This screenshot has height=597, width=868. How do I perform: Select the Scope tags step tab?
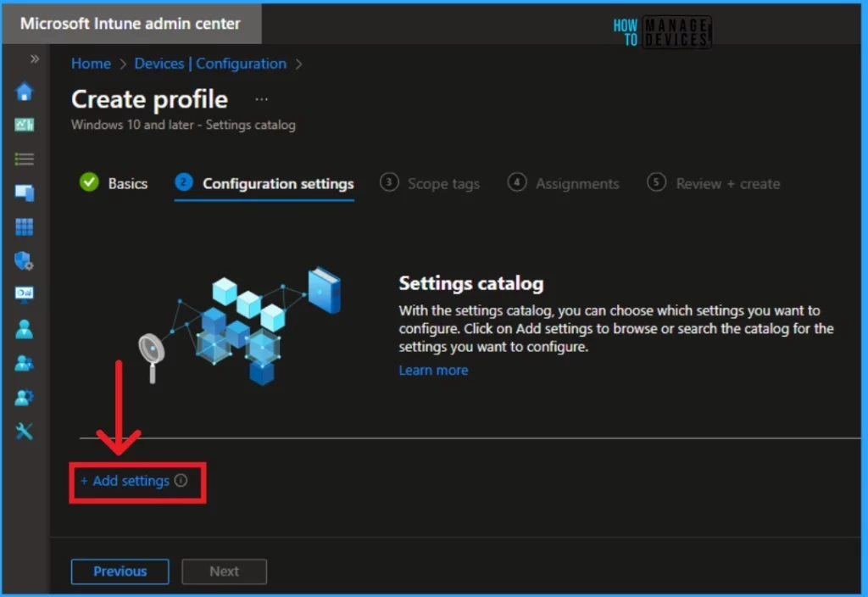pos(430,183)
